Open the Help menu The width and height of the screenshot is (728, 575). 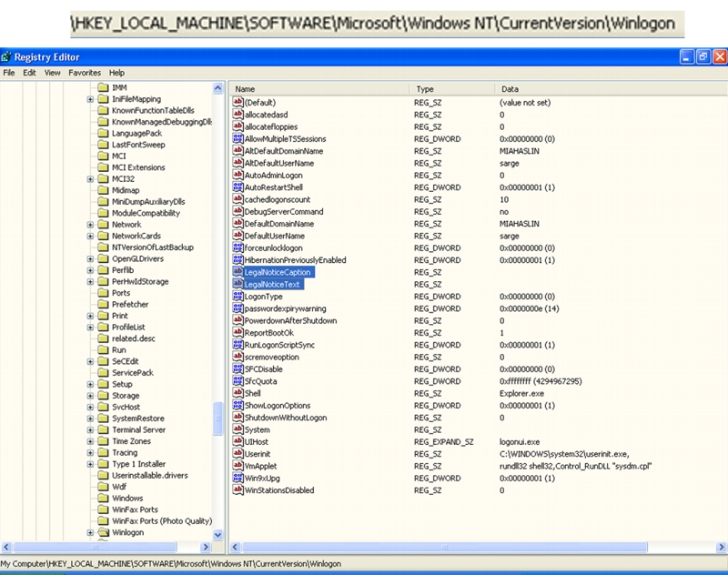pos(116,73)
